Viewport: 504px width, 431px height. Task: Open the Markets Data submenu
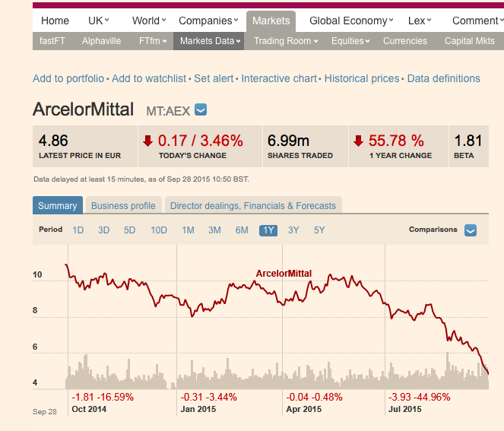tap(208, 41)
